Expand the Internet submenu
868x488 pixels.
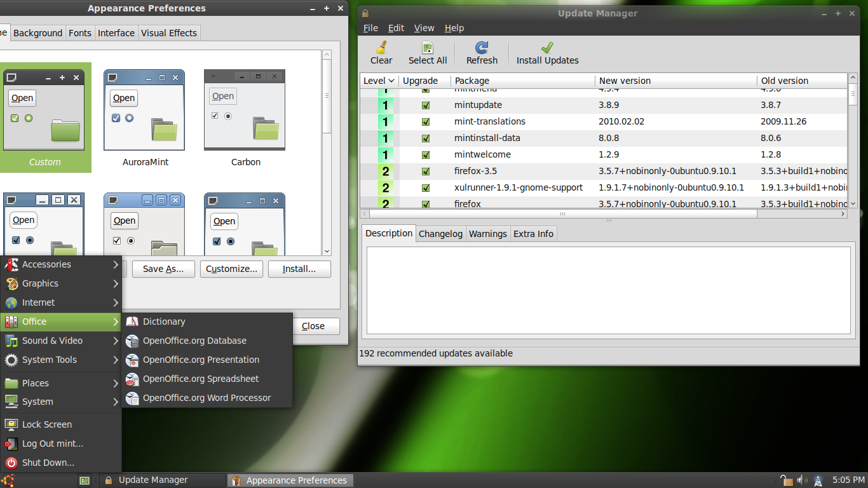pyautogui.click(x=61, y=302)
